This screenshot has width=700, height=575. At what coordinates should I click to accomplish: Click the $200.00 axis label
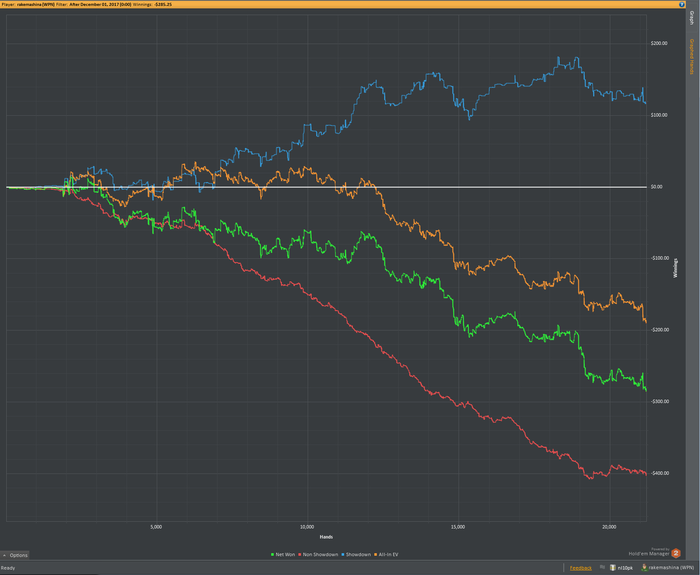click(x=659, y=43)
